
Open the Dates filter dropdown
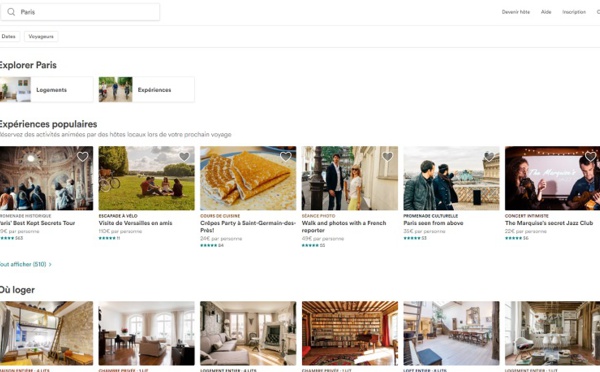[9, 36]
